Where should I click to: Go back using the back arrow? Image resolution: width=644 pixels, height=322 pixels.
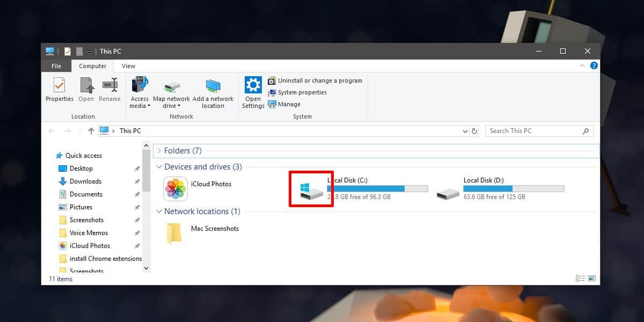pyautogui.click(x=52, y=131)
